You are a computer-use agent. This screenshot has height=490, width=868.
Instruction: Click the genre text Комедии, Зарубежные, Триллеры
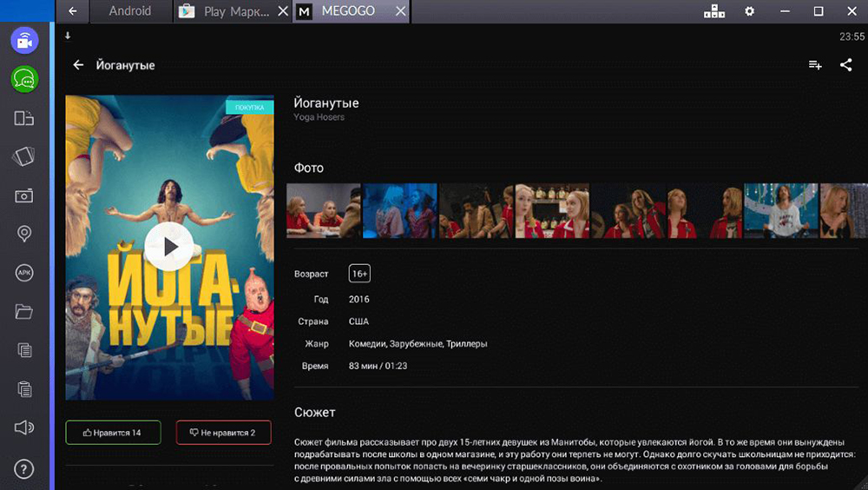(x=418, y=344)
